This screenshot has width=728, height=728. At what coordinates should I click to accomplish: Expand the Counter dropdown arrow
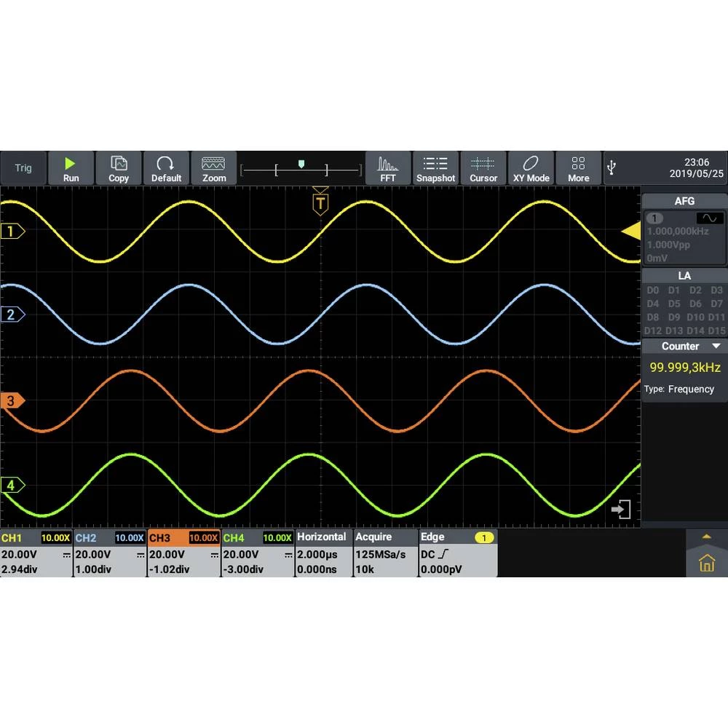(x=716, y=347)
